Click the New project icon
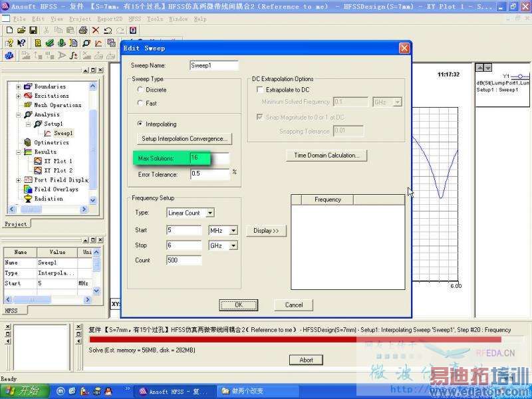Image resolution: width=532 pixels, height=399 pixels. pos(9,31)
